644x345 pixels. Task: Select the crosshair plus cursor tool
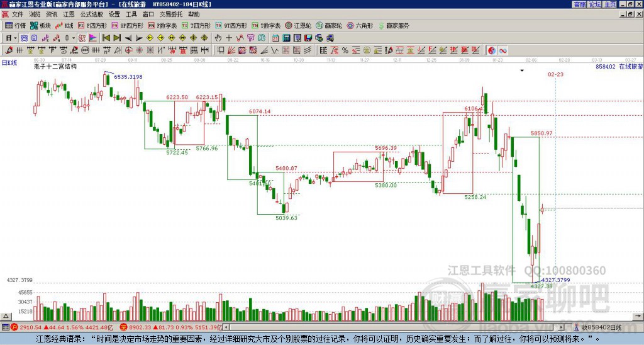pos(229,38)
